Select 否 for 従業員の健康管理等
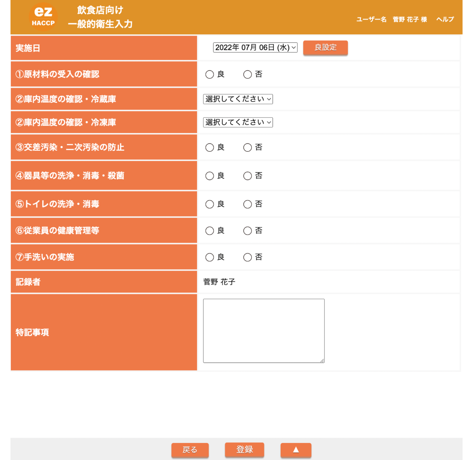Image resolution: width=476 pixels, height=460 pixels. tap(248, 231)
